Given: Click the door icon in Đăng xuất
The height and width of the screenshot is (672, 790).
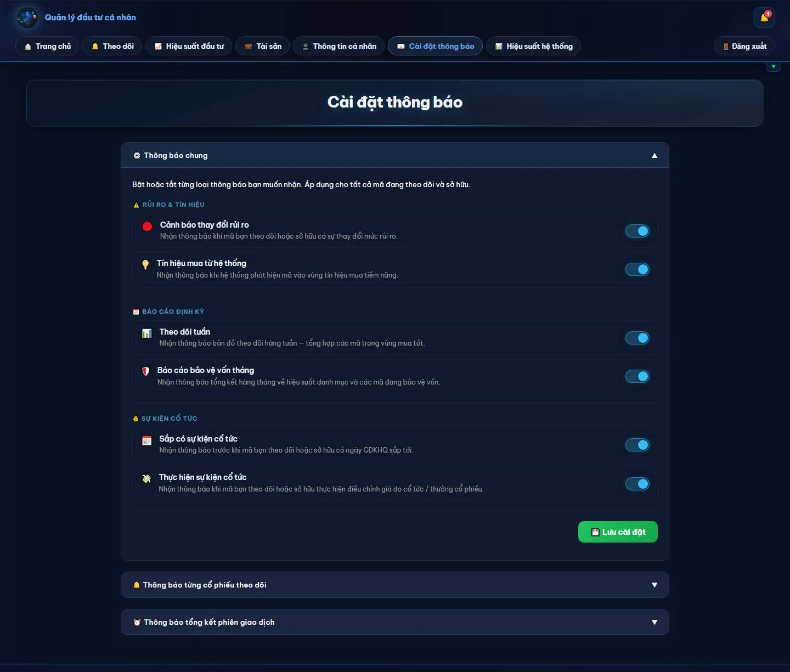Looking at the screenshot, I should (x=726, y=47).
